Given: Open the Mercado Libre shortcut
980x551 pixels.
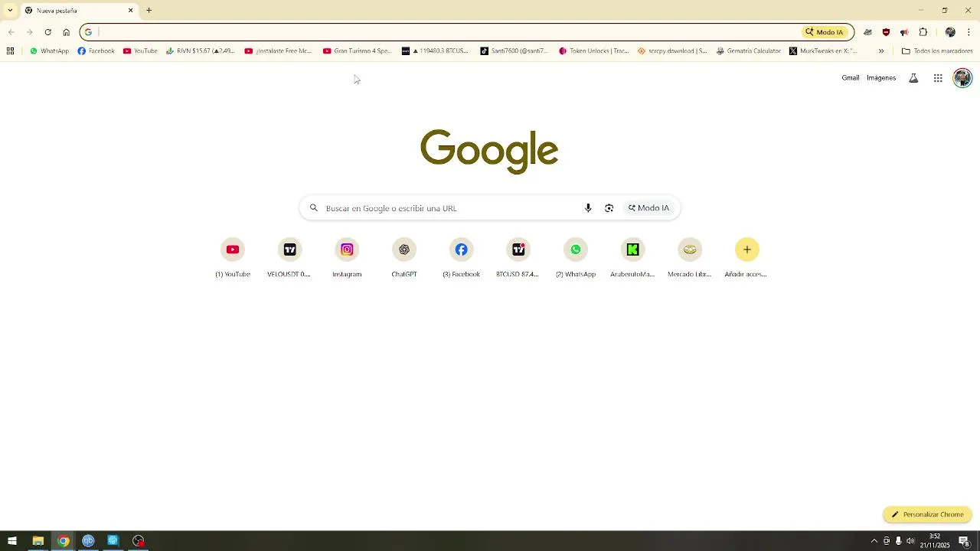Looking at the screenshot, I should [690, 259].
